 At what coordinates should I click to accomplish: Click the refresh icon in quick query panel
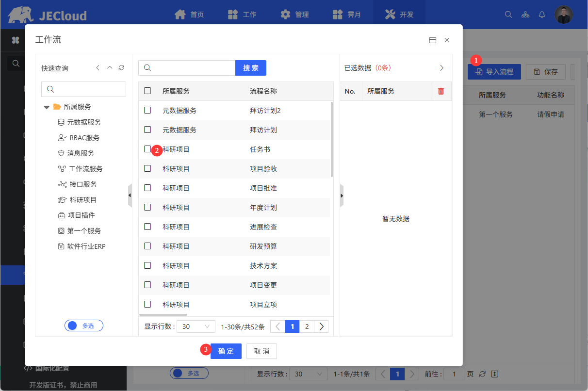(x=121, y=68)
